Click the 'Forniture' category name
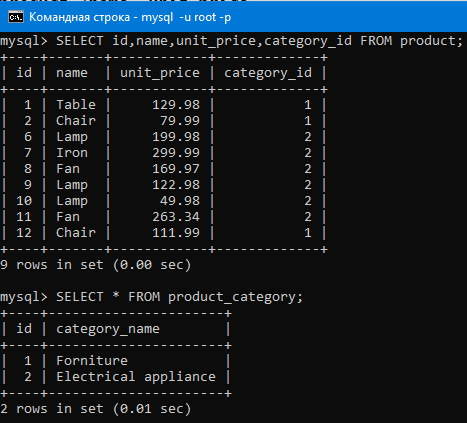 pos(92,361)
